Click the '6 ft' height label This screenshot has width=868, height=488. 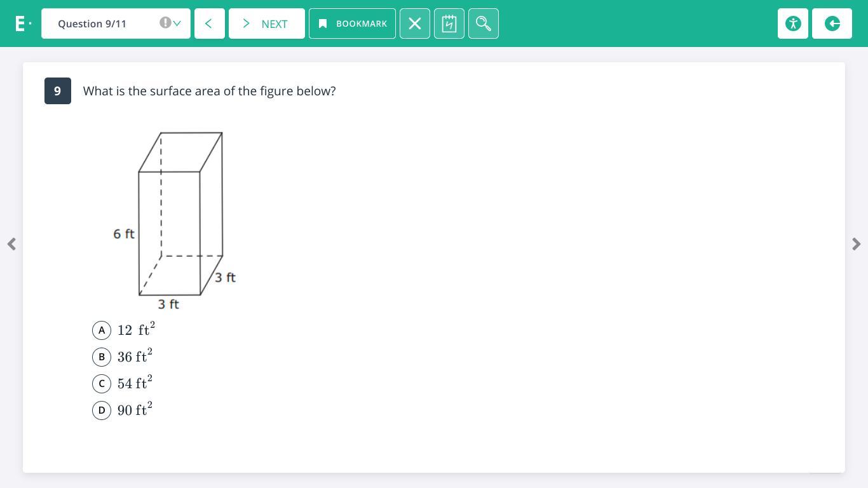[124, 234]
